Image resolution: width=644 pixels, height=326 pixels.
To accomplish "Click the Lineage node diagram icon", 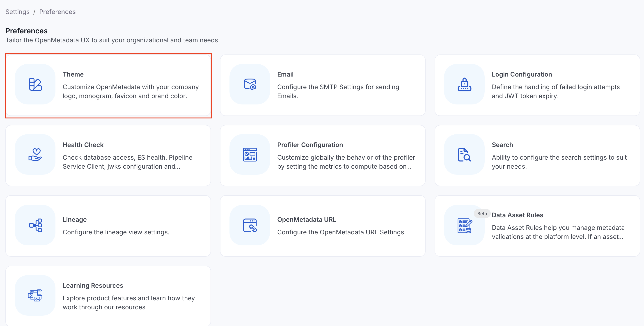I will pos(35,225).
